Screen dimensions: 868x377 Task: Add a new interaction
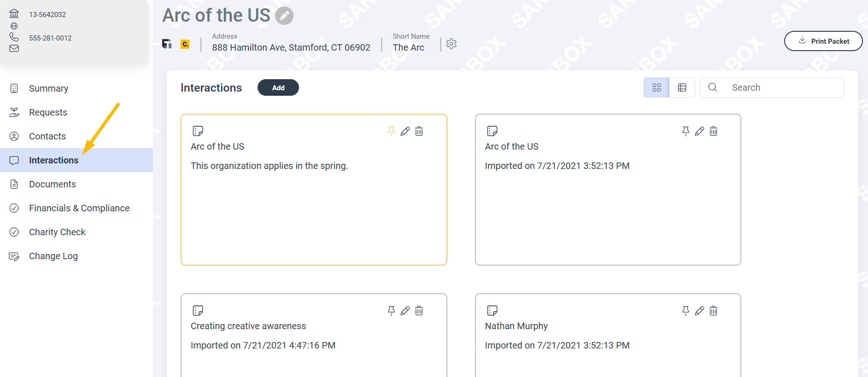tap(278, 87)
